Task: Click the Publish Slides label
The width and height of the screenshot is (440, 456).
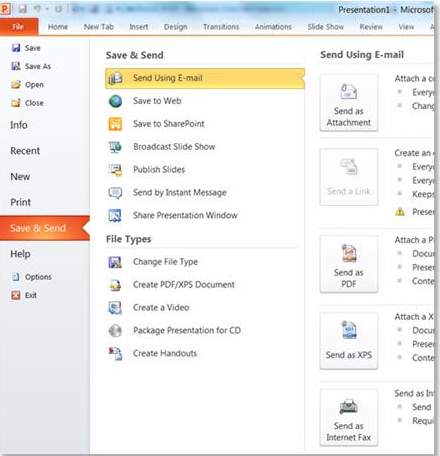Action: 159,170
